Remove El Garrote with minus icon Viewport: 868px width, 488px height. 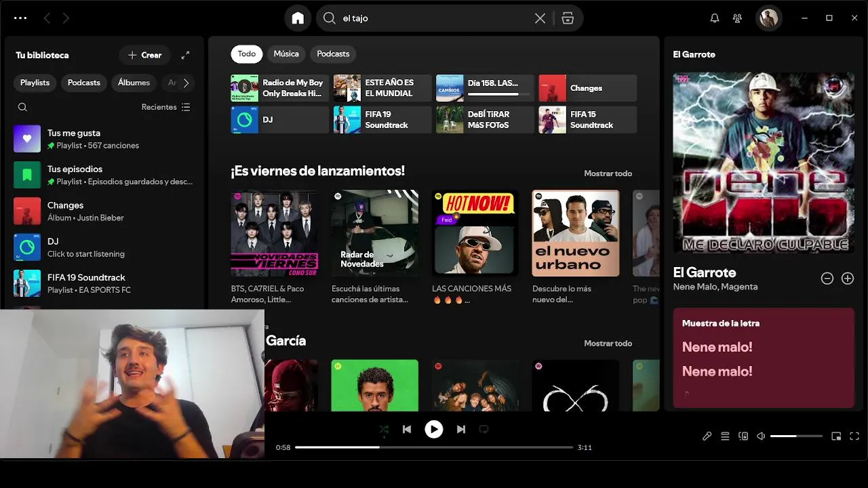tap(827, 279)
